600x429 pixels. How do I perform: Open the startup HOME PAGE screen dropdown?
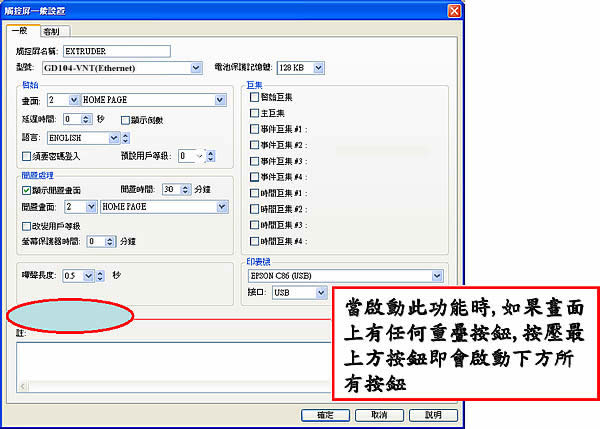tap(220, 100)
